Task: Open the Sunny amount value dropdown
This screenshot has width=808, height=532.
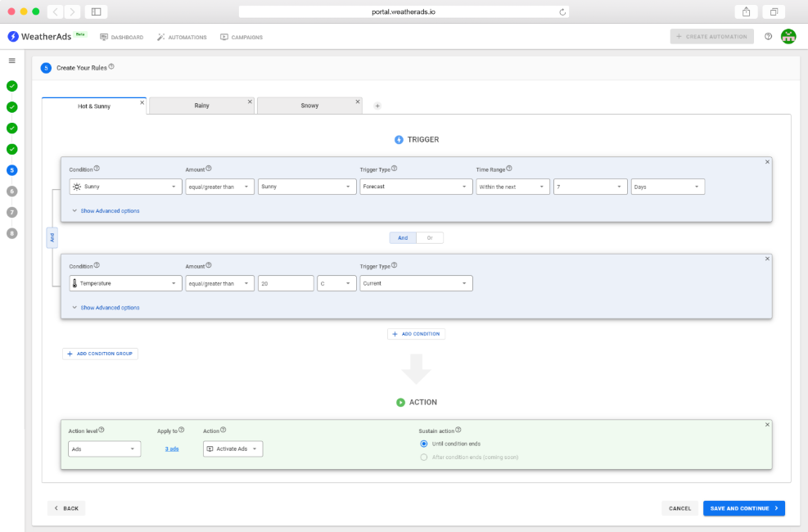Action: tap(307, 187)
